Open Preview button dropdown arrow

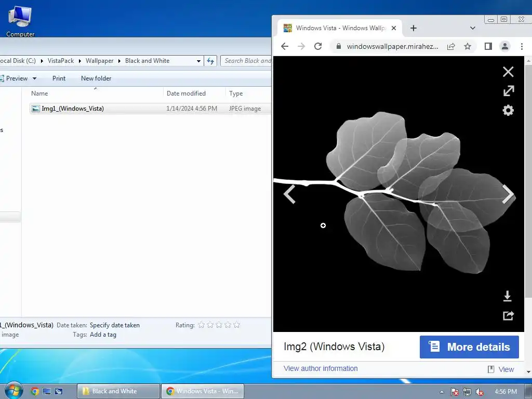(34, 78)
